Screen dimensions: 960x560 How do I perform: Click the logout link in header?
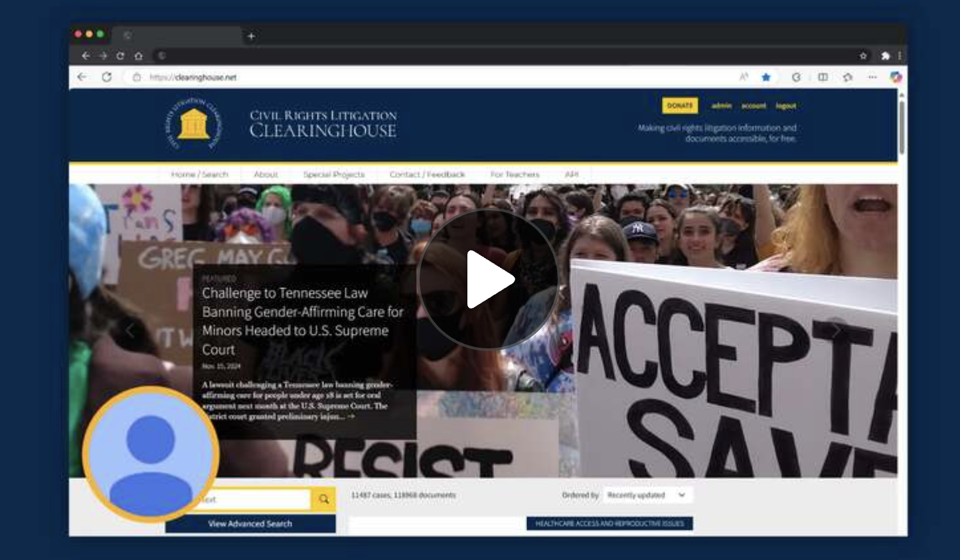click(785, 105)
